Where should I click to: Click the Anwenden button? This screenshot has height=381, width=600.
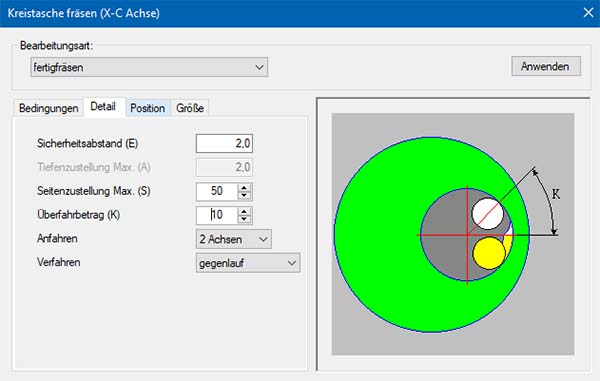[546, 66]
